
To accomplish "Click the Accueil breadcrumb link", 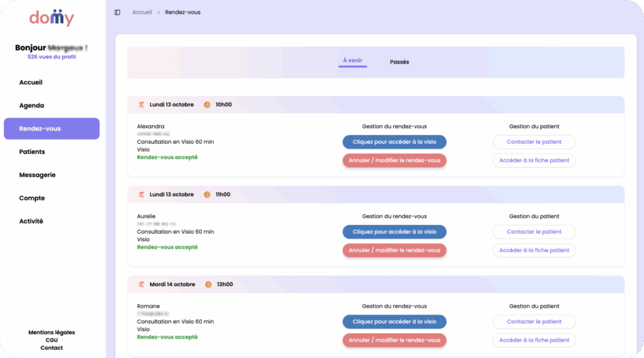I will coord(142,13).
